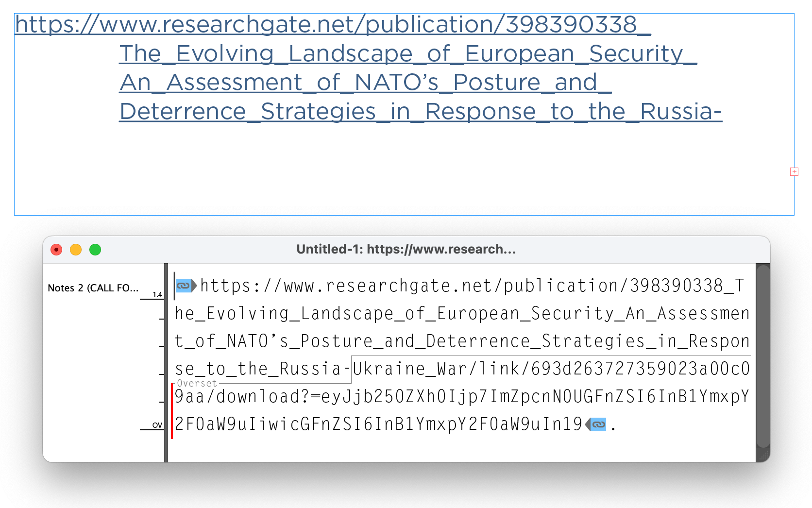Click the overset out-port on the text frame

(x=794, y=171)
